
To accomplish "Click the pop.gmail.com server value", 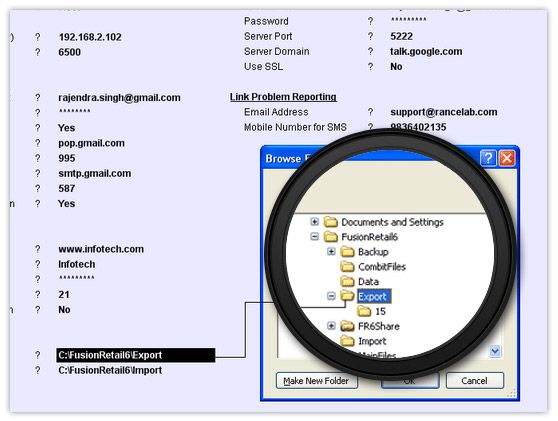I will tap(91, 143).
